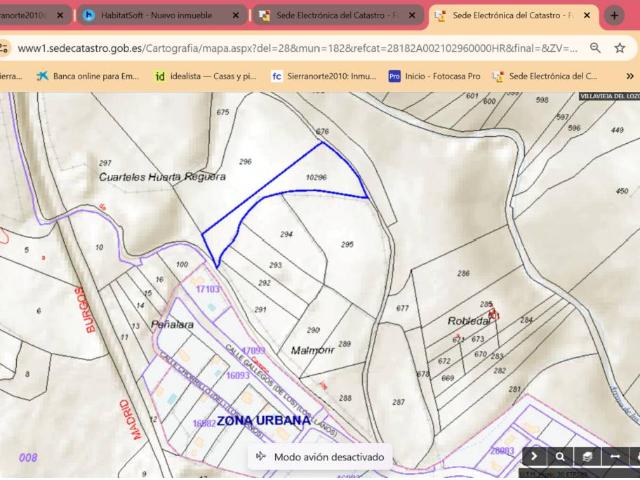The height and width of the screenshot is (480, 640).
Task: Click parcel number 295 on the map
Action: point(347,244)
